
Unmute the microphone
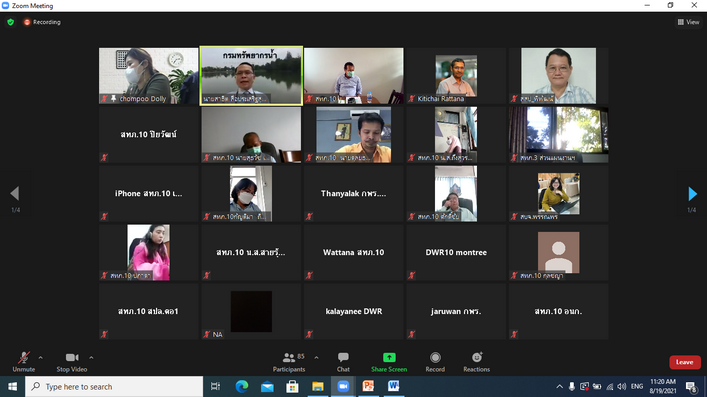pyautogui.click(x=23, y=362)
